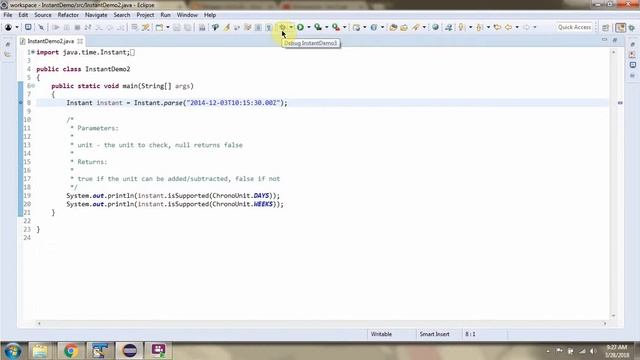Open the Search menu
Image resolution: width=640 pixels, height=360 pixels.
click(x=122, y=15)
